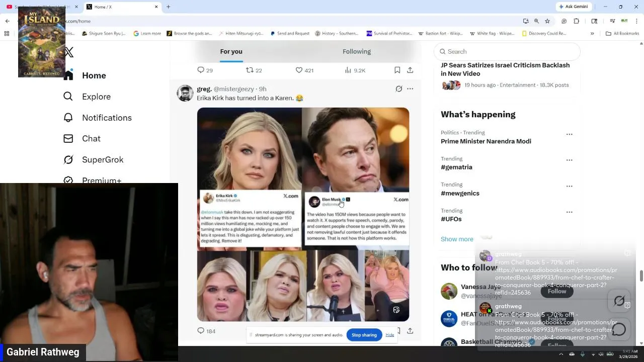
Task: Open greg.'s profile avatar
Action: coord(185,93)
